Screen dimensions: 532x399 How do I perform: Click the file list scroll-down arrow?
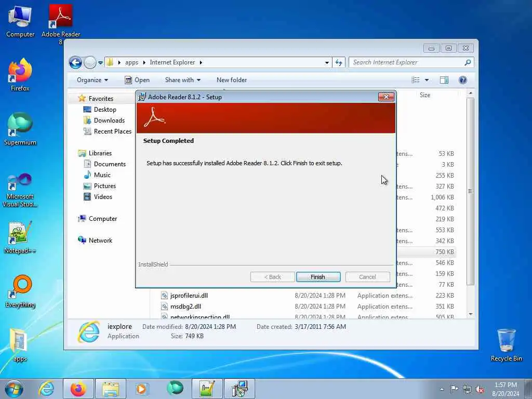point(470,314)
